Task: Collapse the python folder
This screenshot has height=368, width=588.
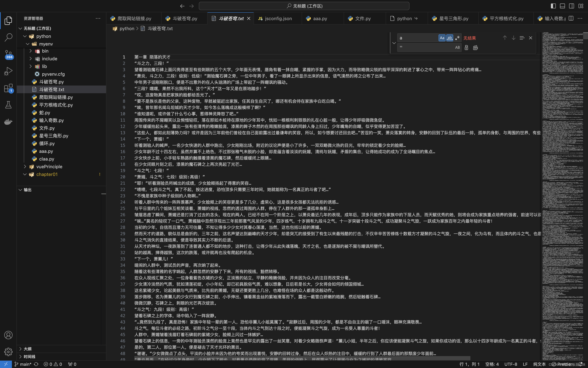Action: 25,36
